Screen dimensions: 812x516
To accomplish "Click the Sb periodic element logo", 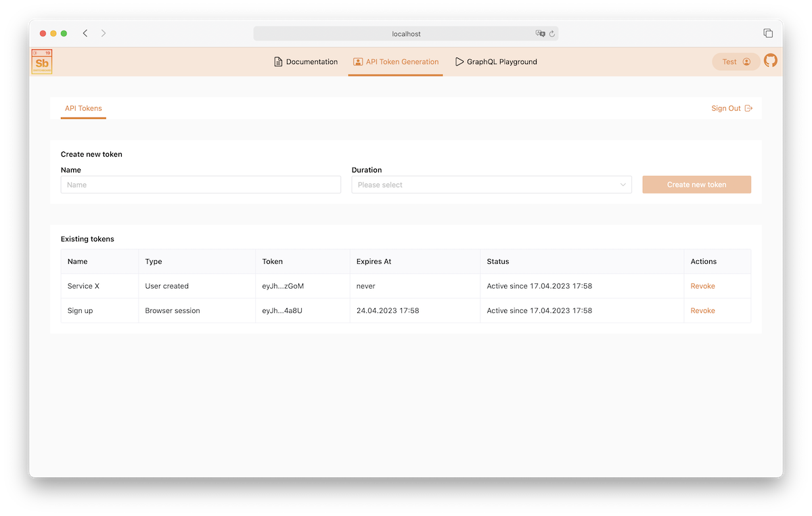I will pos(42,62).
